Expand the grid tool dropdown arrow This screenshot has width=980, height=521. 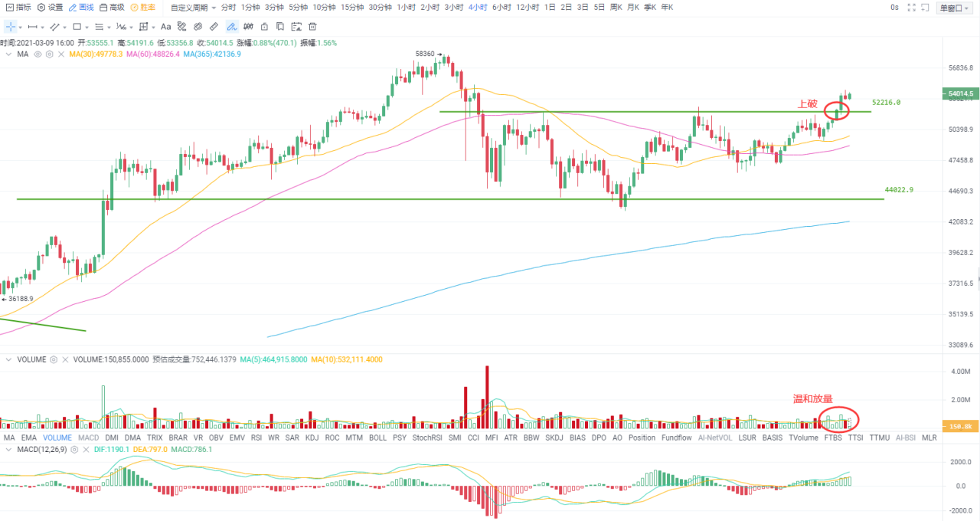154,28
